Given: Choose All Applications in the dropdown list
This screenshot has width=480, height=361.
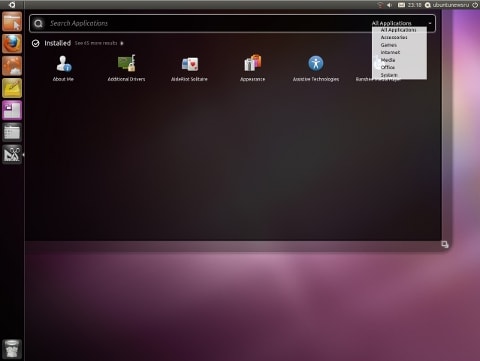Looking at the screenshot, I should [398, 30].
